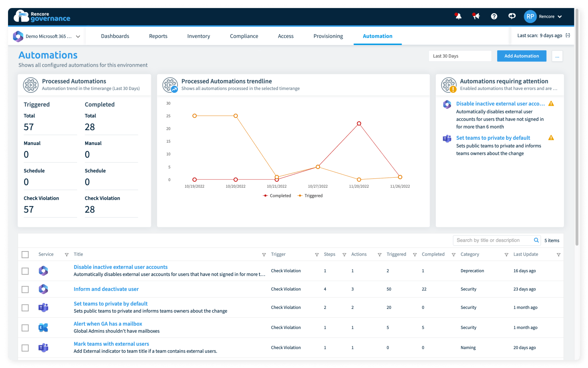Click the Processed Automations trendline icon
This screenshot has width=588, height=368.
tap(170, 85)
